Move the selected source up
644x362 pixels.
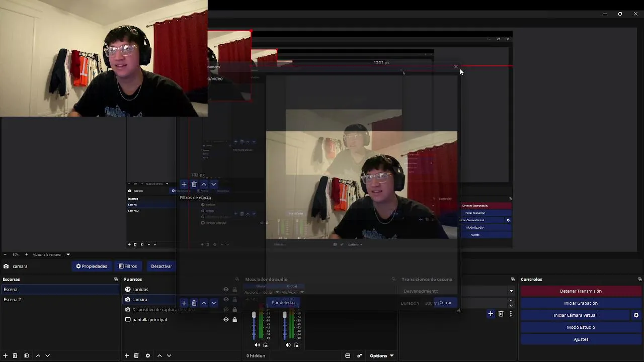click(x=159, y=355)
